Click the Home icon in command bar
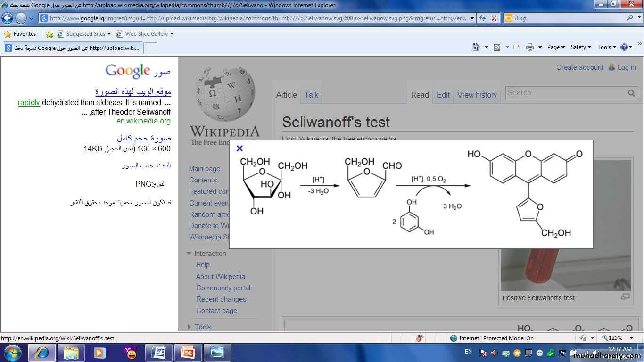This screenshot has width=644, height=362. point(476,47)
